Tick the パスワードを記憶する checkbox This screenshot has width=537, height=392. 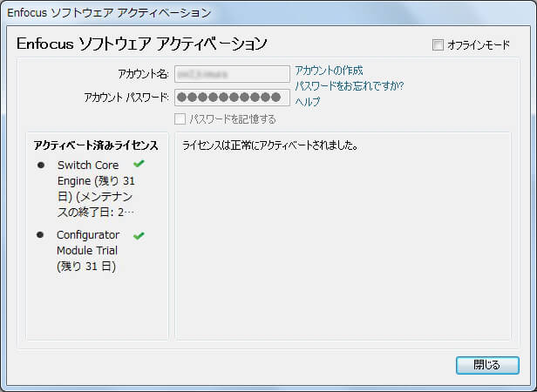coord(180,119)
